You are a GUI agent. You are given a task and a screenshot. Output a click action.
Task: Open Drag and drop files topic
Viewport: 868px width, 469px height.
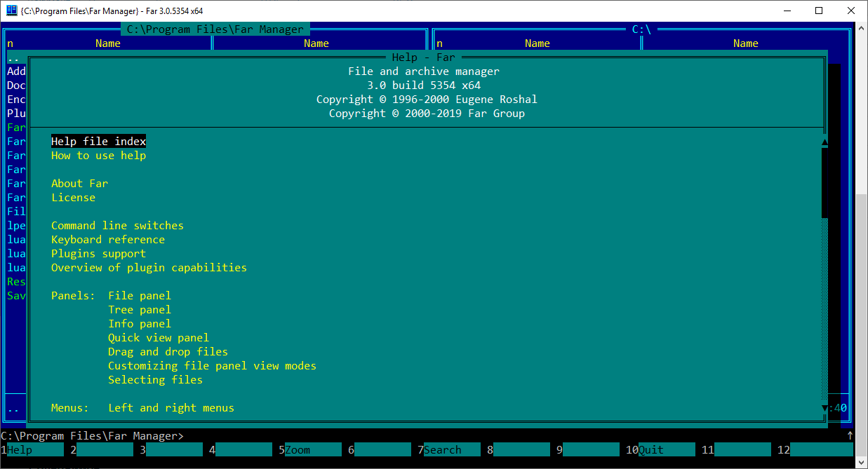[168, 352]
